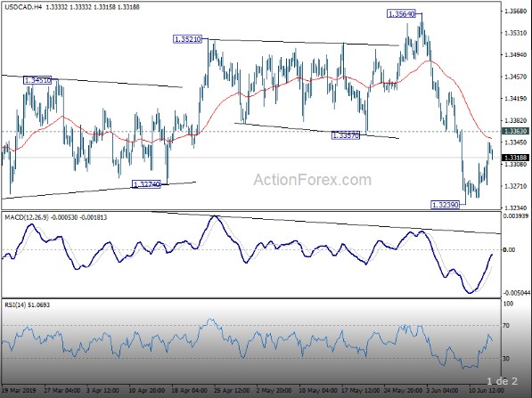This screenshot has height=398, width=532.
Task: Click the 1.33820 price axis value
Action: [516, 121]
